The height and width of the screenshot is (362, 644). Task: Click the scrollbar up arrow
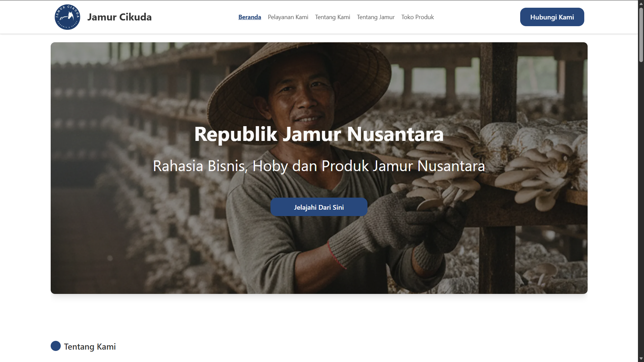[640, 3]
